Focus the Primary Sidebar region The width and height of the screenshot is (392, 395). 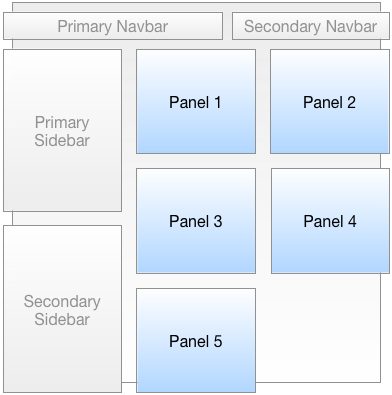(62, 130)
